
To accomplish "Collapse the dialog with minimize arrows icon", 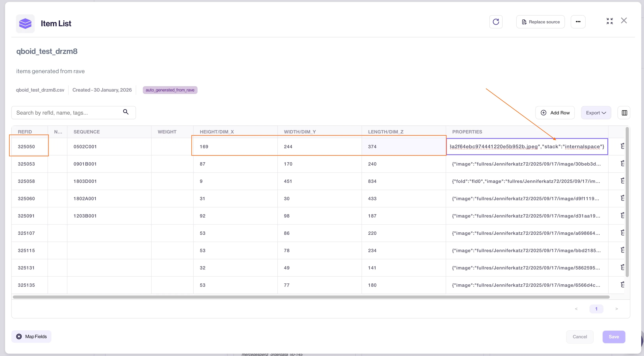I will click(610, 21).
